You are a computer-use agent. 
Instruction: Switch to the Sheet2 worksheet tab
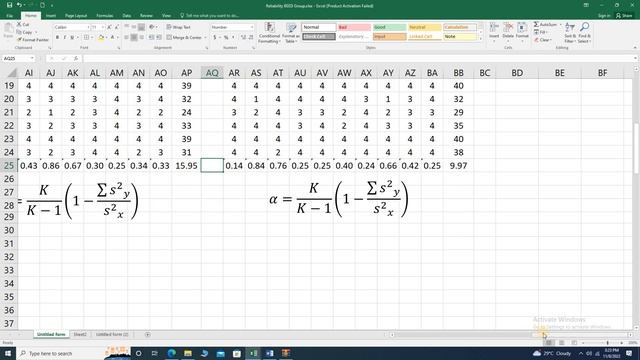tap(80, 334)
